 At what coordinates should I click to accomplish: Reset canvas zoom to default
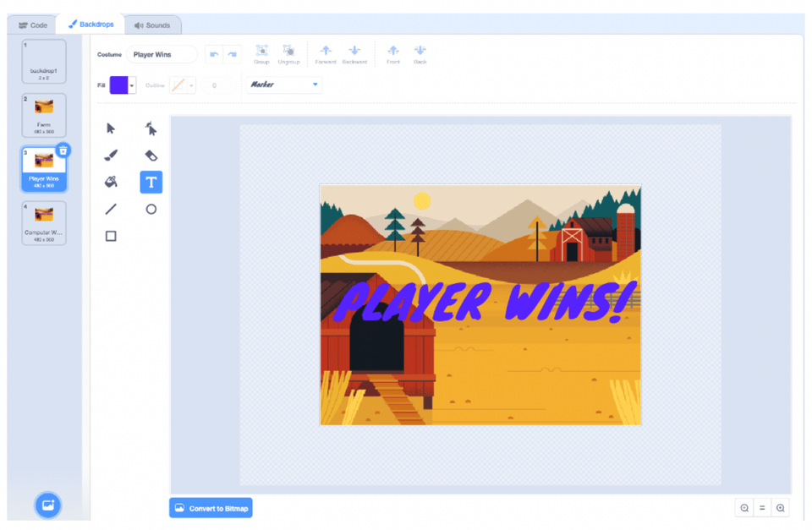(762, 508)
